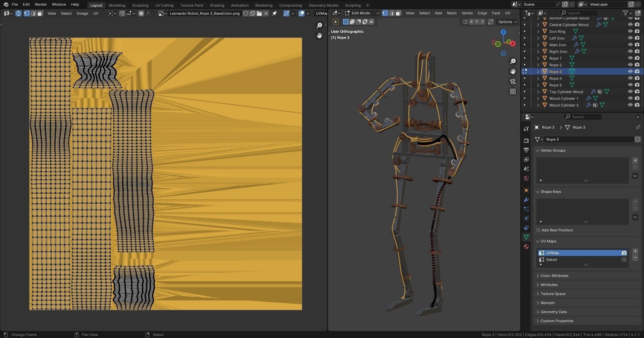Open the Particles properties tab
The image size is (644, 338).
coord(526,209)
